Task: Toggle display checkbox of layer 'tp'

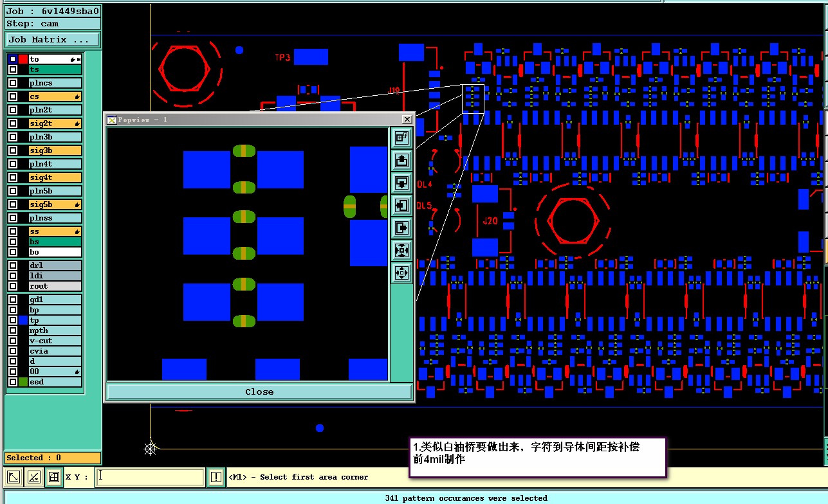Action: click(x=13, y=320)
